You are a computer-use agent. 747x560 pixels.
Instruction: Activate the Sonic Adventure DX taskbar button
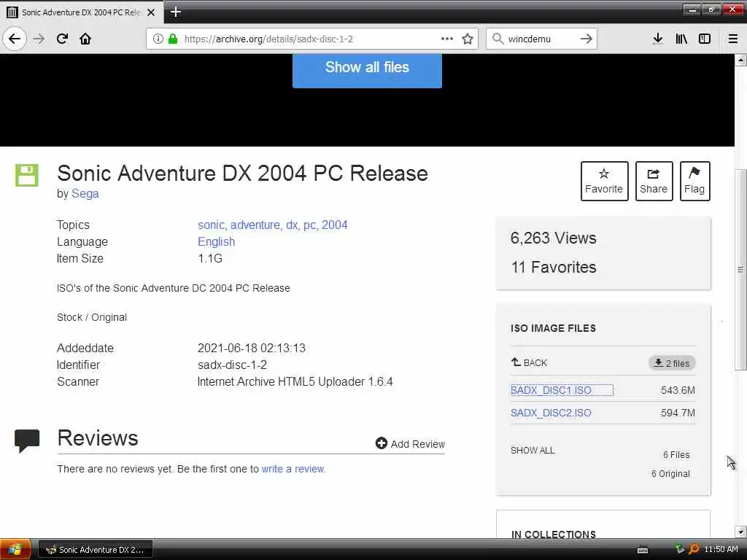click(x=96, y=550)
